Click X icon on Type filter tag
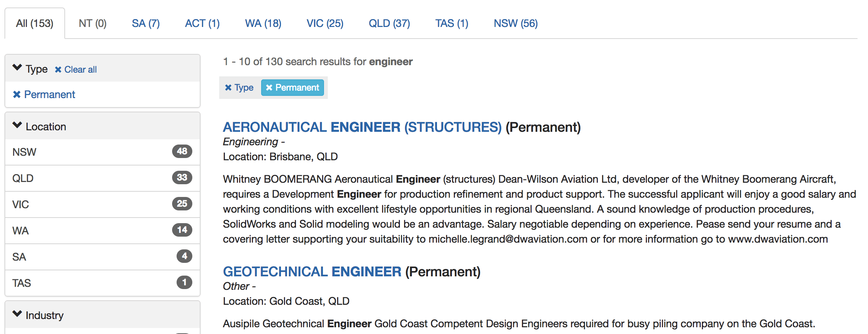 tap(228, 88)
